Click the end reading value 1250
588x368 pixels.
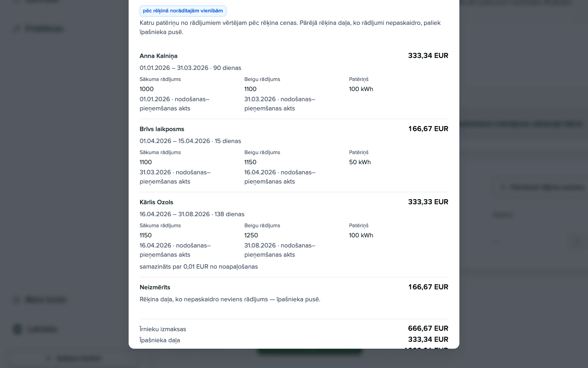point(251,236)
